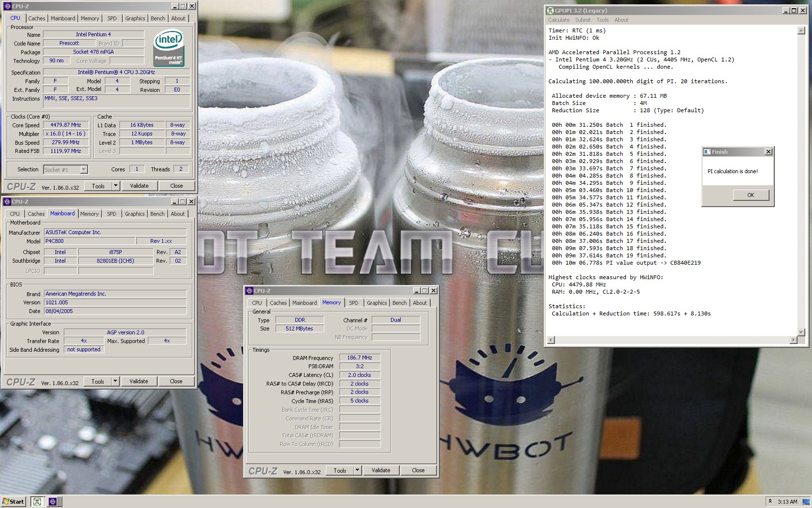
Task: Click the Core Speed value 4479.87 MHz
Action: 66,125
